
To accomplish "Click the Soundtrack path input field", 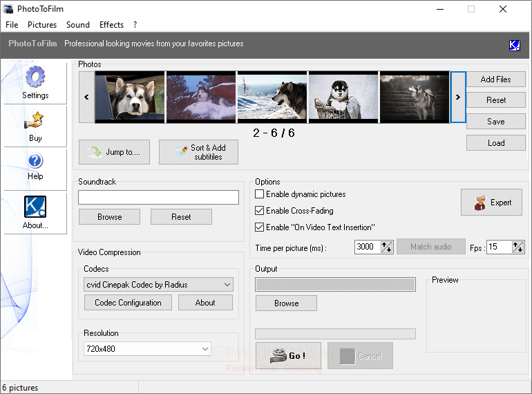I will (158, 197).
